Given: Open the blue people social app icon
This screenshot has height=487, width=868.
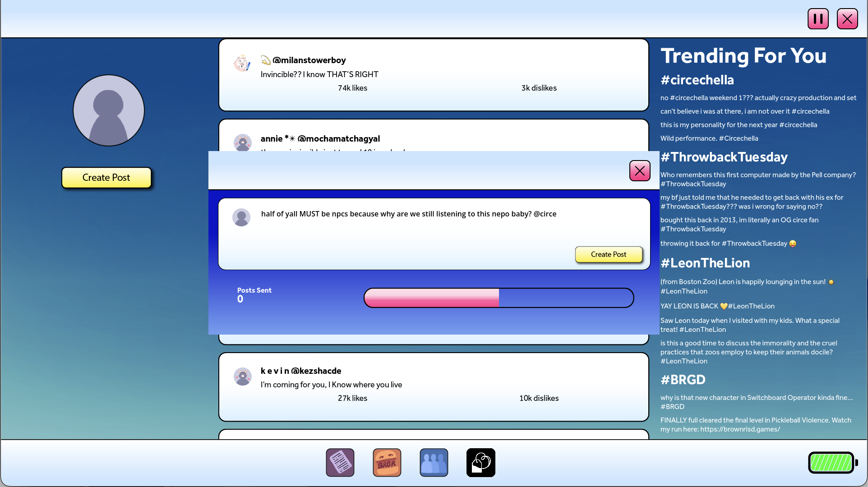Looking at the screenshot, I should click(x=434, y=462).
